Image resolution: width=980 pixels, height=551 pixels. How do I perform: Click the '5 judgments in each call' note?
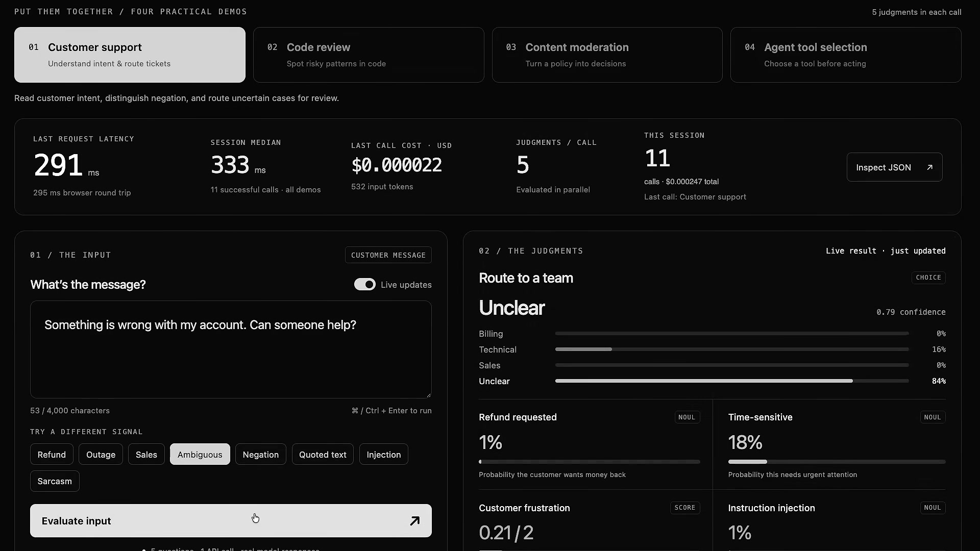click(x=917, y=12)
